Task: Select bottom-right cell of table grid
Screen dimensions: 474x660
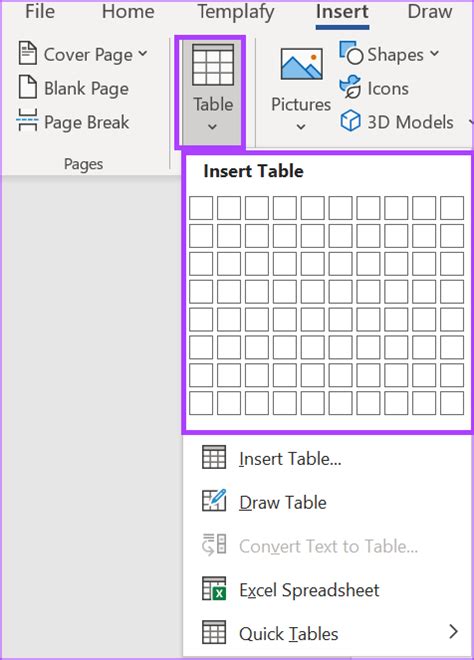Action: click(x=452, y=403)
